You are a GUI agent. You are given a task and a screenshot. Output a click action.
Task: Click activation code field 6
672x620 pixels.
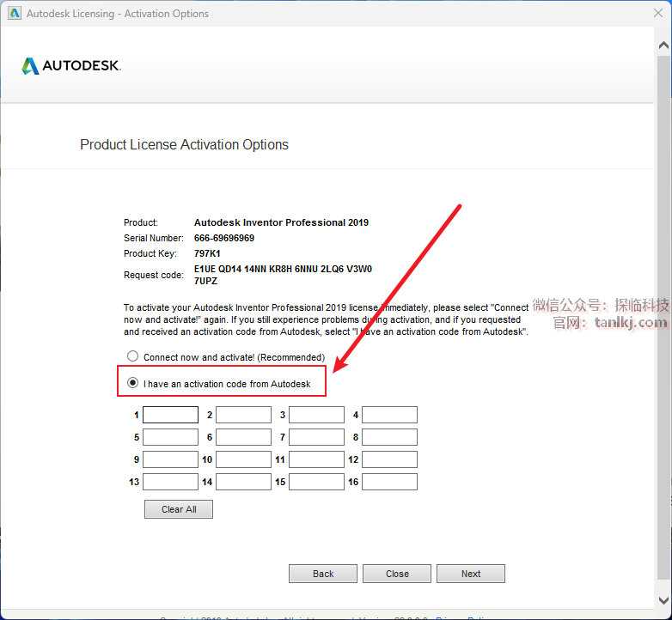pyautogui.click(x=243, y=437)
